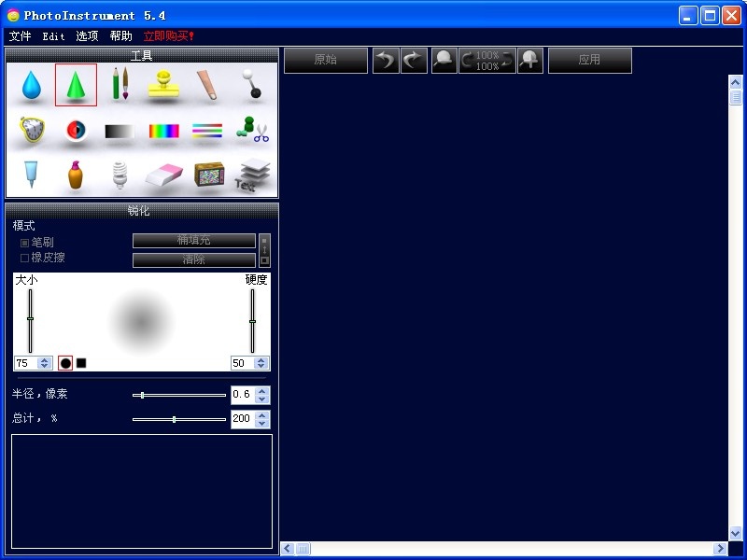Click the 大小 vertical size slider
Viewport: 747px width, 560px height.
pyautogui.click(x=30, y=320)
